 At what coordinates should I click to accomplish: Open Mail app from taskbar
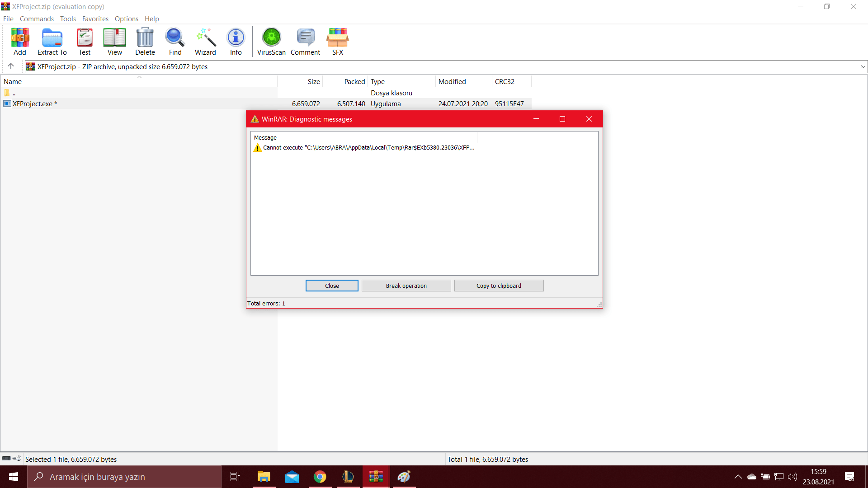(x=292, y=477)
